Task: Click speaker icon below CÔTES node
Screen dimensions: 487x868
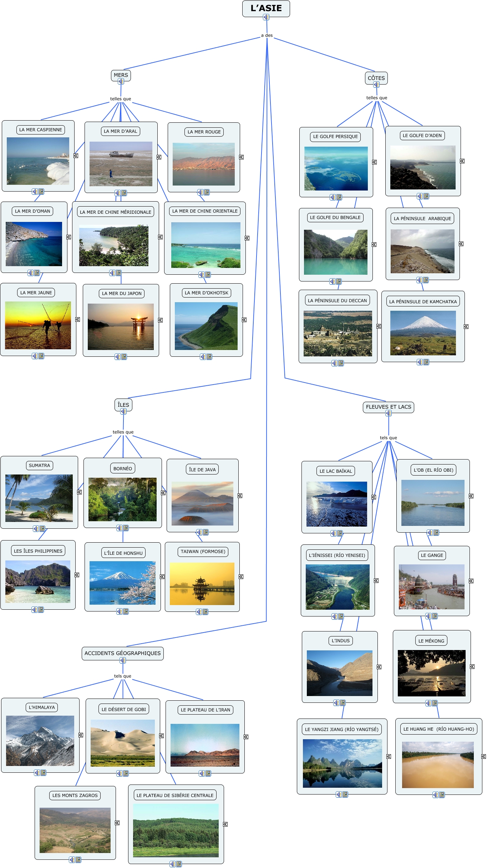Action: (376, 85)
